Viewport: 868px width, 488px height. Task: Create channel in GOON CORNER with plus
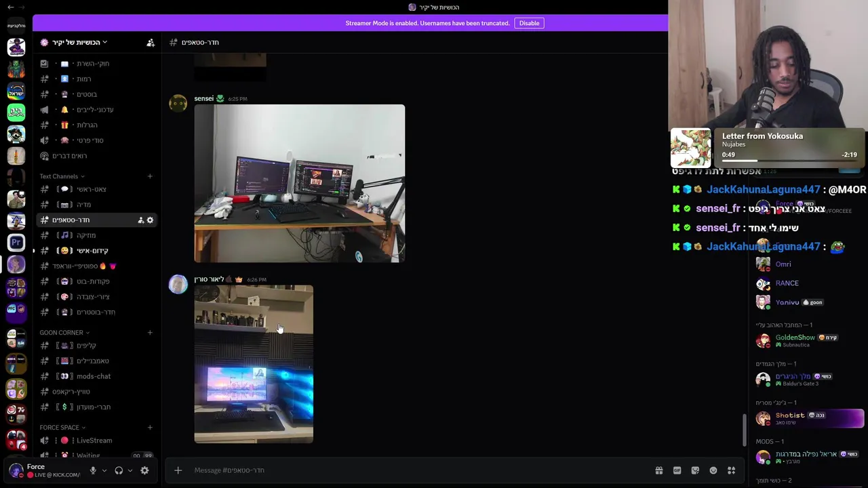click(x=150, y=333)
